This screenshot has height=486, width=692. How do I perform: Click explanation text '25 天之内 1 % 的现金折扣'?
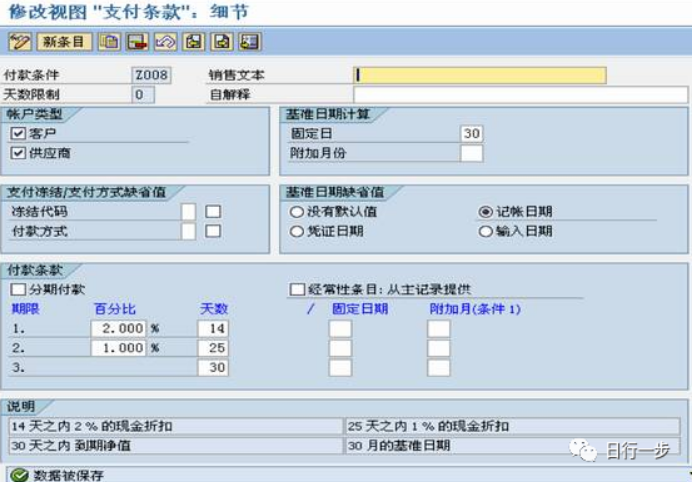[428, 426]
